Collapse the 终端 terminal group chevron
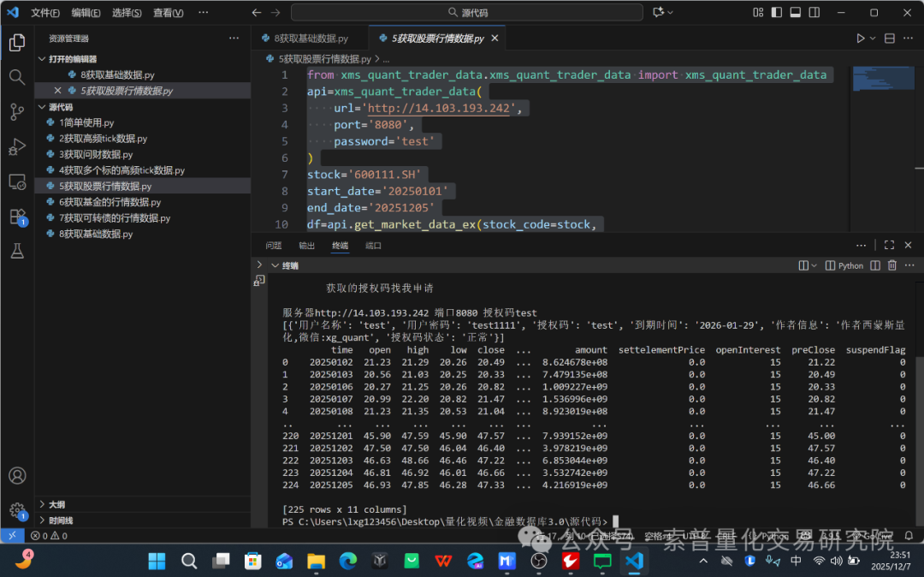Screen dimensions: 924x577 pyautogui.click(x=275, y=265)
